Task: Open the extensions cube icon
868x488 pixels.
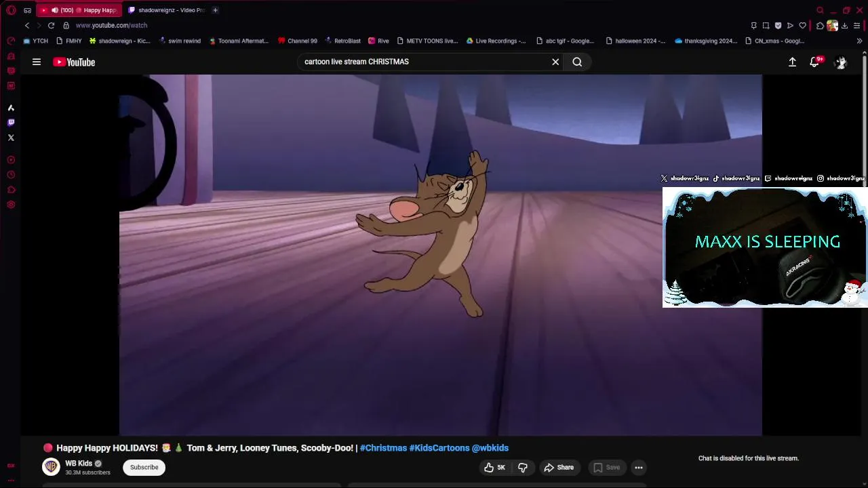Action: click(x=820, y=26)
